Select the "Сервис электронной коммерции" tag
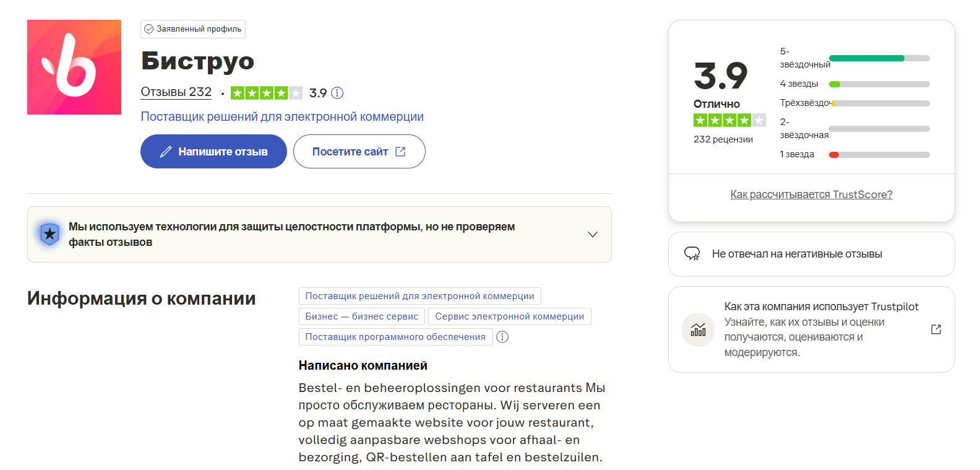This screenshot has width=980, height=470. [x=509, y=316]
